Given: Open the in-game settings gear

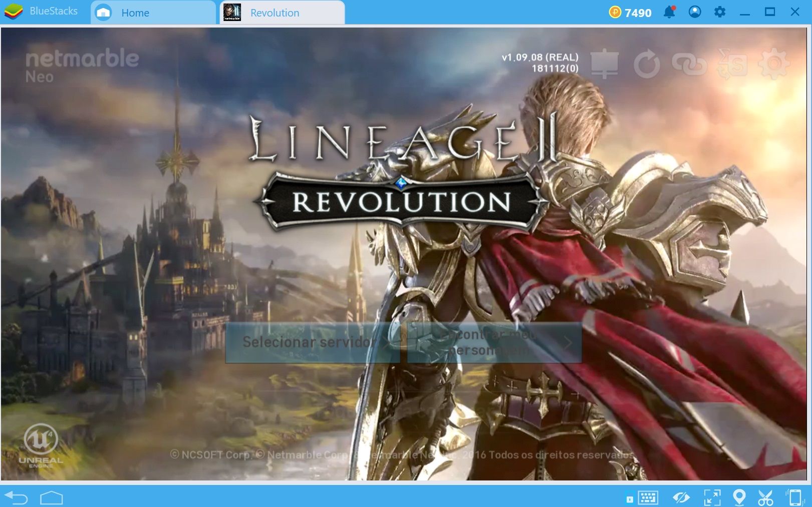Looking at the screenshot, I should [774, 64].
